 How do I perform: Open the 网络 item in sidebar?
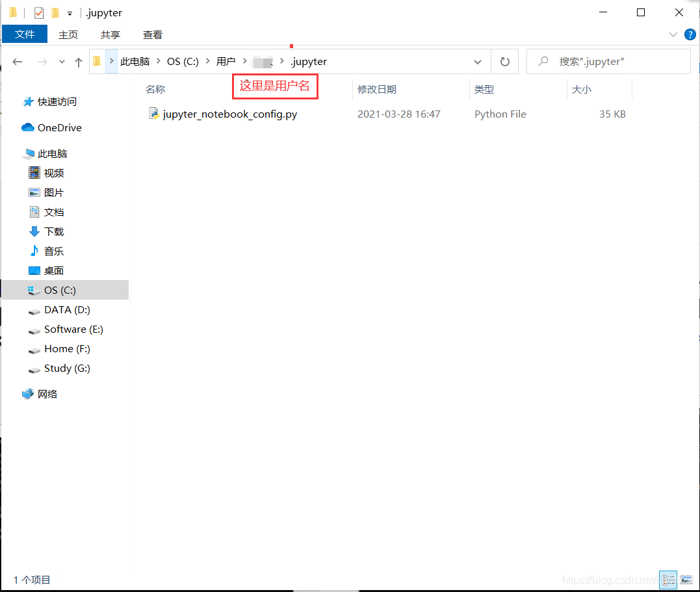point(48,394)
